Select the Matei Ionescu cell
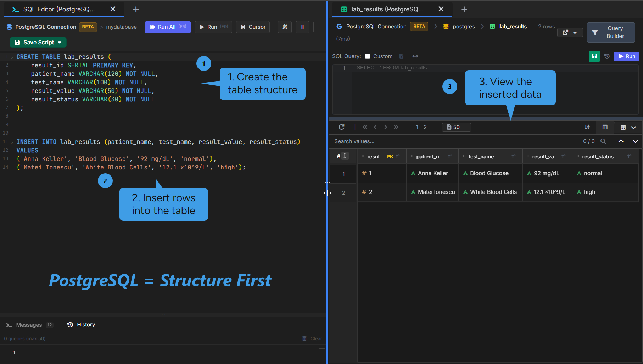The height and width of the screenshot is (364, 643). point(432,192)
